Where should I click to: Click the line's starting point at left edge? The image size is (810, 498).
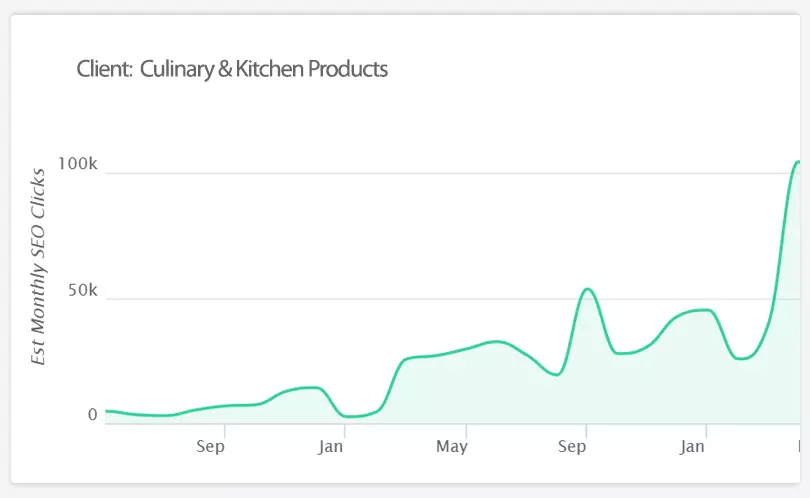[x=106, y=411]
